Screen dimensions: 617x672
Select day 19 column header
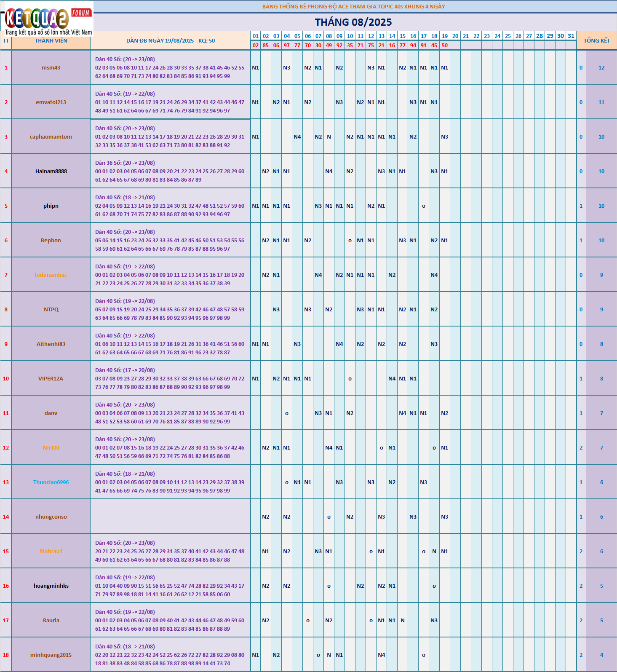click(x=445, y=36)
